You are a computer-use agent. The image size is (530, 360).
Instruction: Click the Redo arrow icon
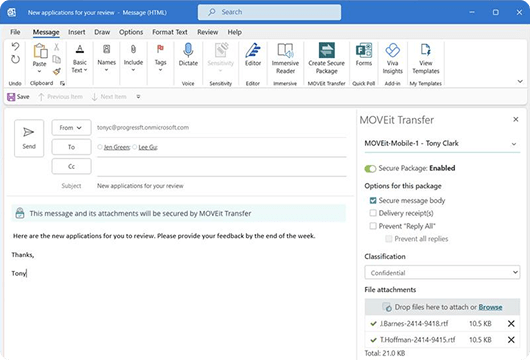(16, 59)
